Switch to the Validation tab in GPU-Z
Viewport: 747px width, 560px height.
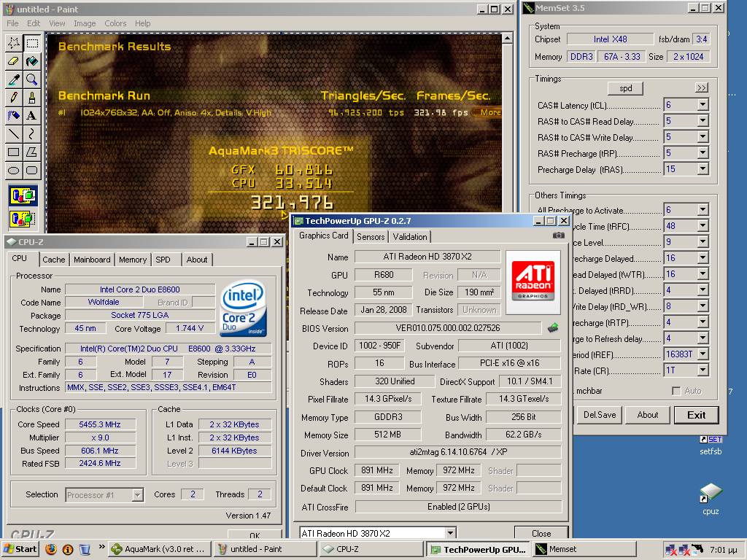coord(410,237)
